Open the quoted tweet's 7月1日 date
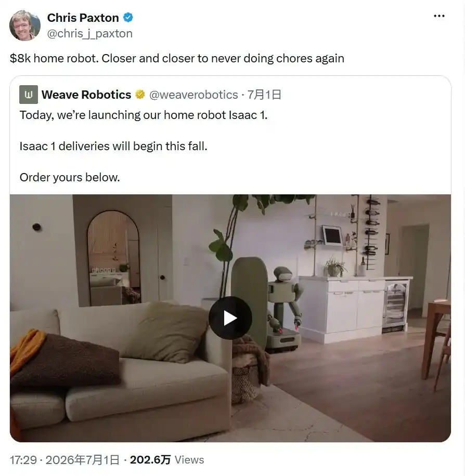This screenshot has height=476, width=465. click(264, 95)
